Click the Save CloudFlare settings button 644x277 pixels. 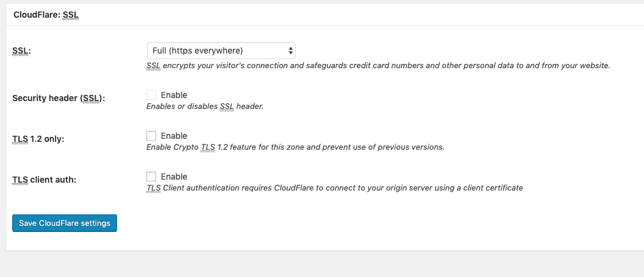click(65, 223)
